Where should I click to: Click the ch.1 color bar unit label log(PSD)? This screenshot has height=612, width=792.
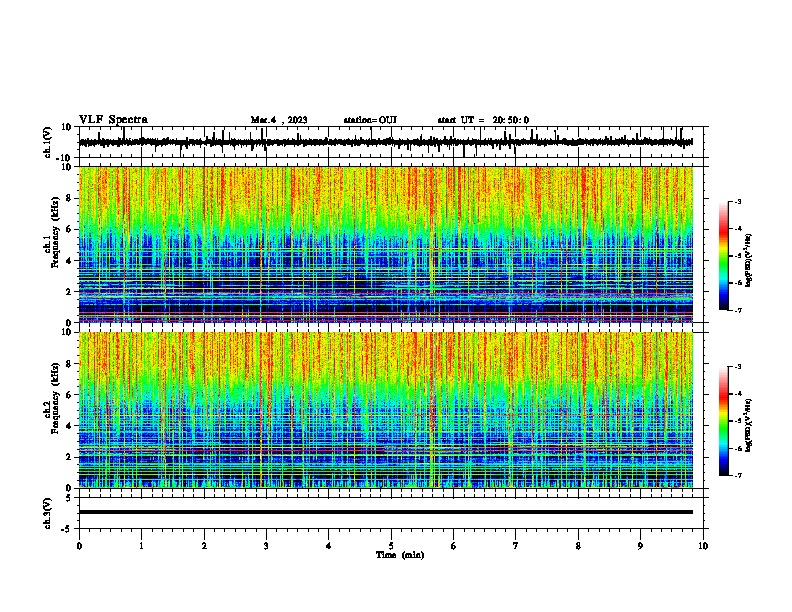point(748,261)
